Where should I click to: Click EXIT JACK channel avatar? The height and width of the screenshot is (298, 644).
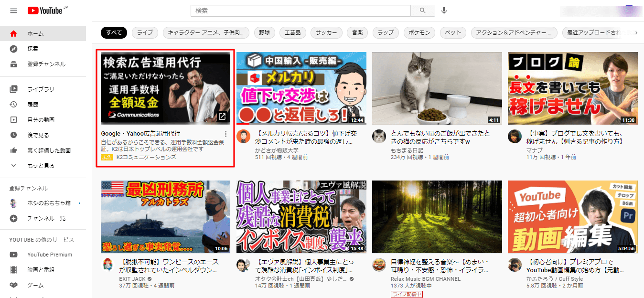point(108,264)
